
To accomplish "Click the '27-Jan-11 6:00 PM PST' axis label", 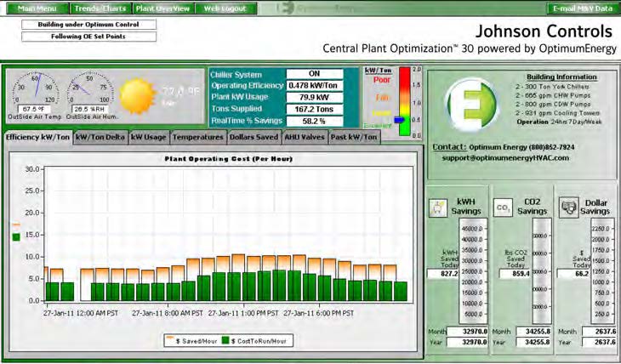I will click(319, 313).
